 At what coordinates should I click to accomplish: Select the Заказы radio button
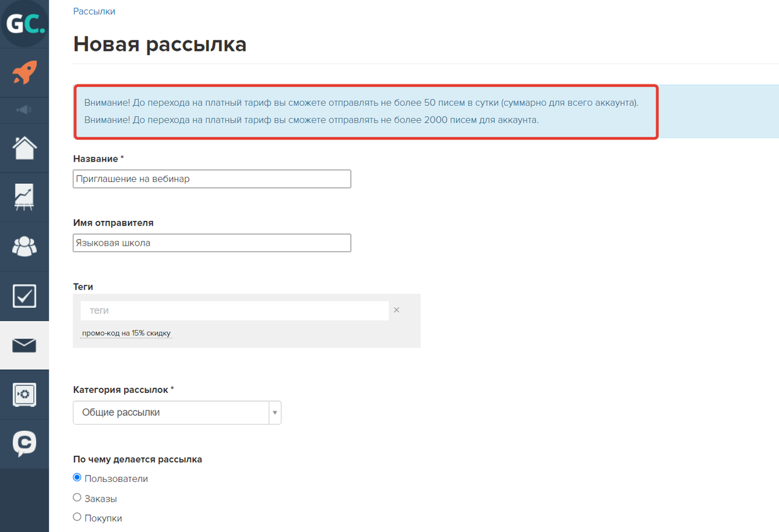tap(77, 498)
